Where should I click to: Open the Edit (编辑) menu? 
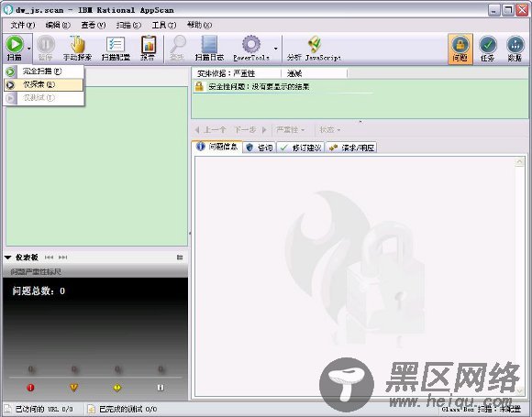58,25
